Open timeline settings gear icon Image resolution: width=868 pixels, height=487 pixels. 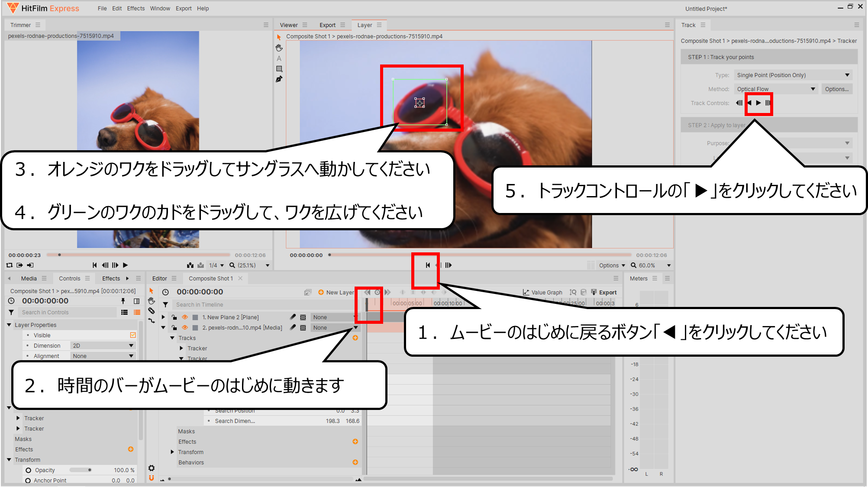152,468
